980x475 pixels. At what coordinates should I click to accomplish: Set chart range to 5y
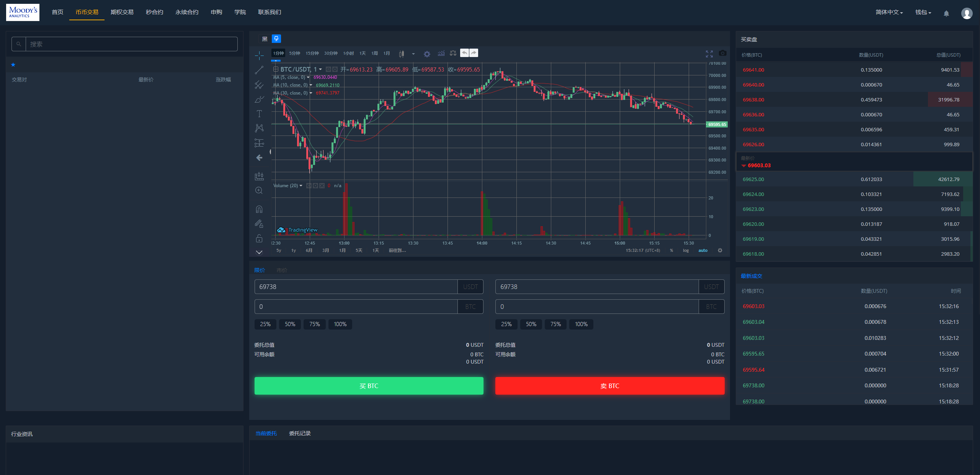pos(279,250)
